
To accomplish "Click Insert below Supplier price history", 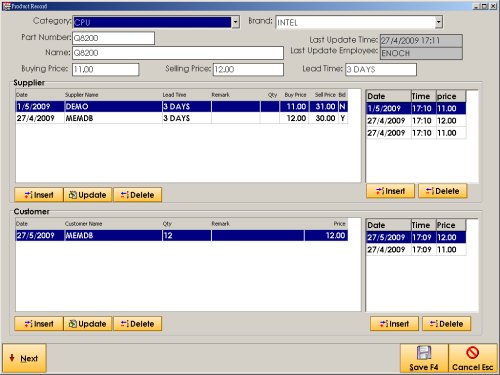I will (x=390, y=191).
